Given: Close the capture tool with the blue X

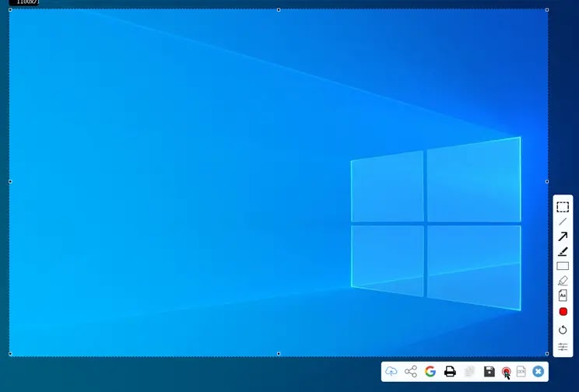Looking at the screenshot, I should tap(539, 371).
